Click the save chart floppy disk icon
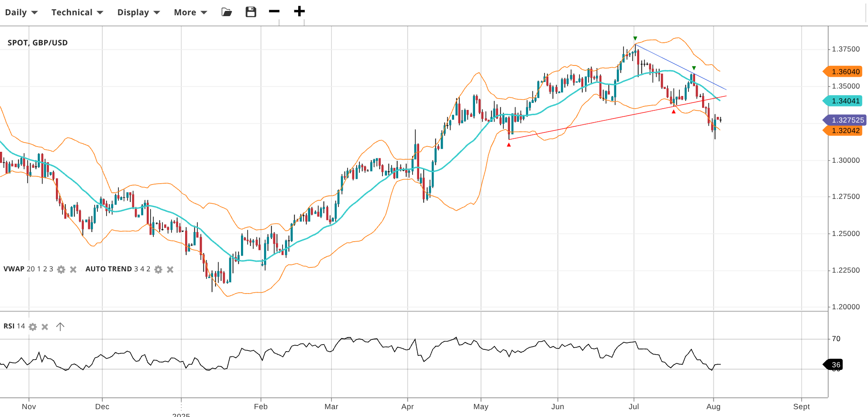The image size is (868, 417). tap(251, 12)
